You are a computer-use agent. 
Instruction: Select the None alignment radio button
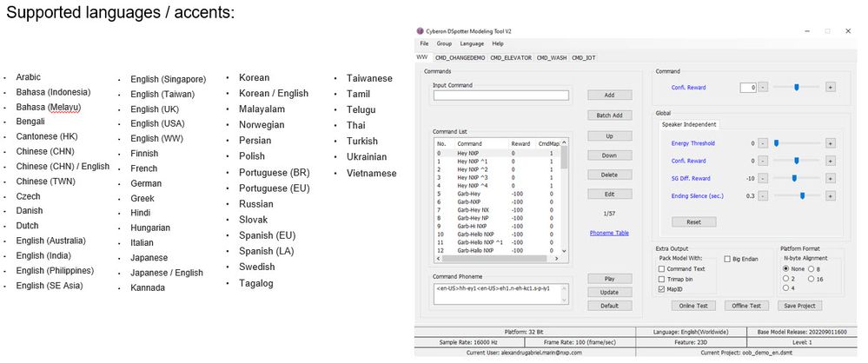[x=786, y=269]
